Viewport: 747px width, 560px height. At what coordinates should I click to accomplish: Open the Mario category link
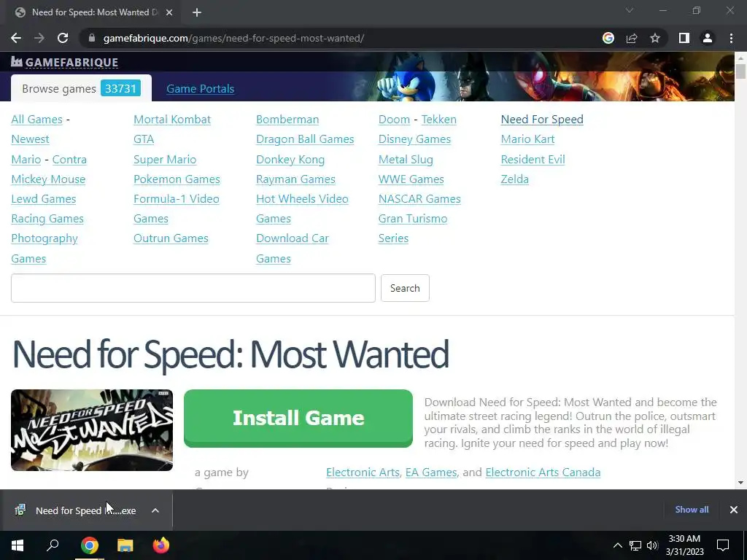(26, 160)
